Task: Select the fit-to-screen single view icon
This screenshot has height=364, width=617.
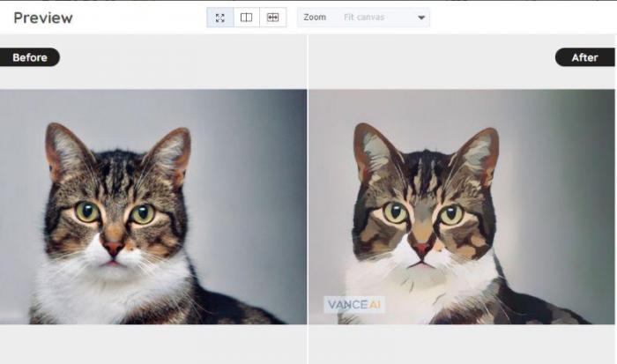Action: tap(220, 18)
